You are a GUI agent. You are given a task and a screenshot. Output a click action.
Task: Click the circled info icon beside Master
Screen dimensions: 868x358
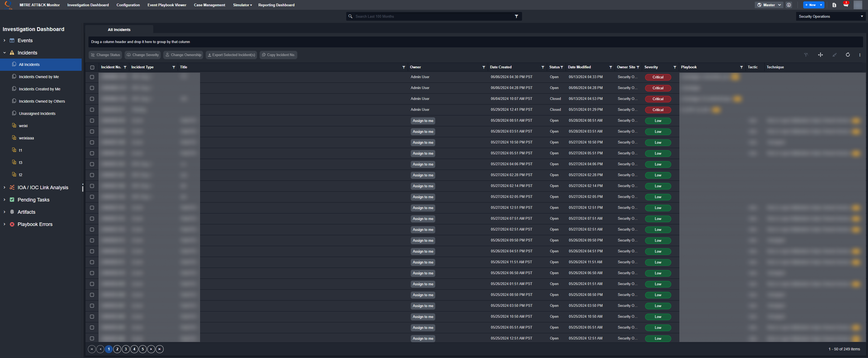(x=789, y=5)
